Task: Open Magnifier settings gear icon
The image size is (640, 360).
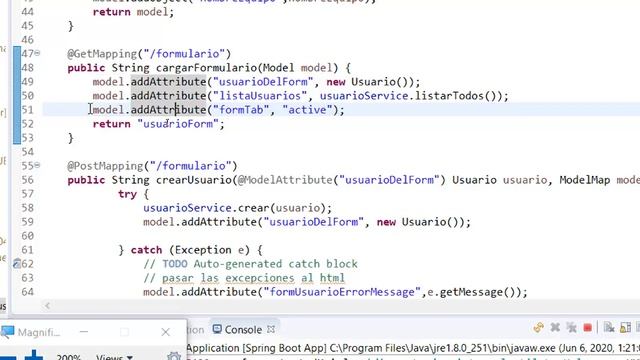Action: click(174, 356)
